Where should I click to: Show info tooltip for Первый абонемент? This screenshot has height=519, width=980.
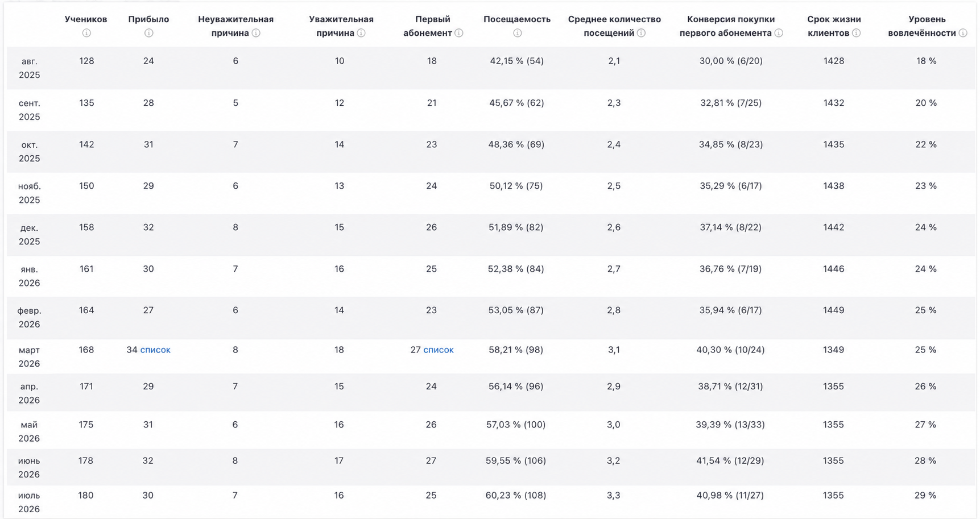point(459,33)
